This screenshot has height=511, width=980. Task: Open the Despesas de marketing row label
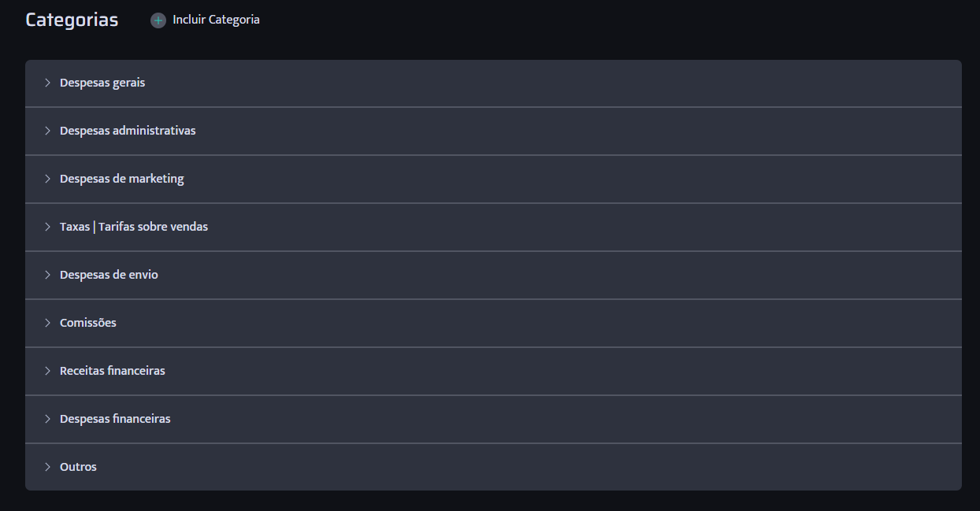(121, 179)
